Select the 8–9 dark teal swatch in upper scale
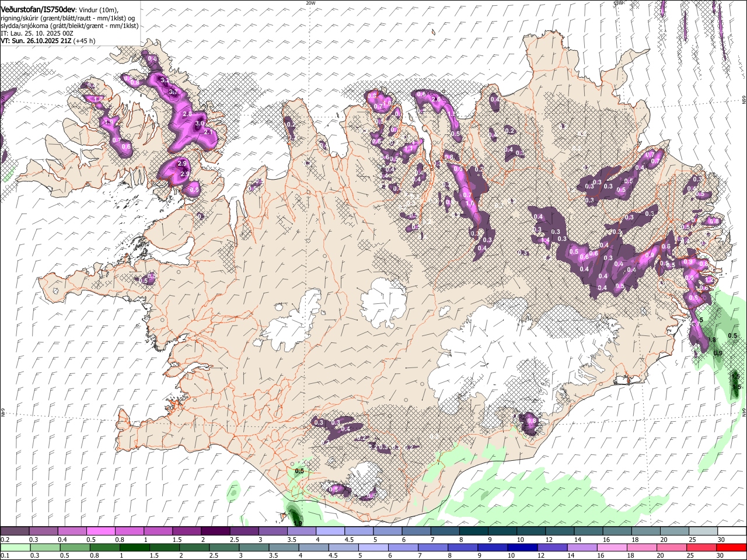The image size is (747, 560). [x=474, y=531]
